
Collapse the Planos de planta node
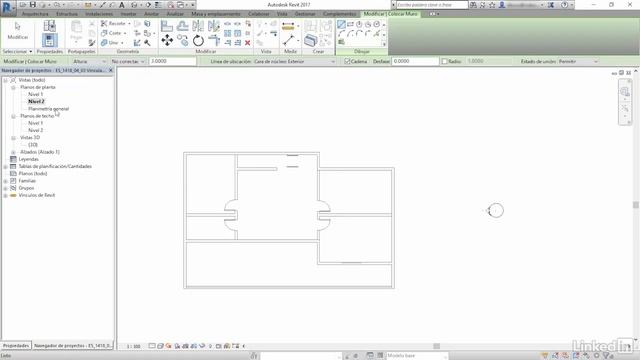pyautogui.click(x=13, y=87)
